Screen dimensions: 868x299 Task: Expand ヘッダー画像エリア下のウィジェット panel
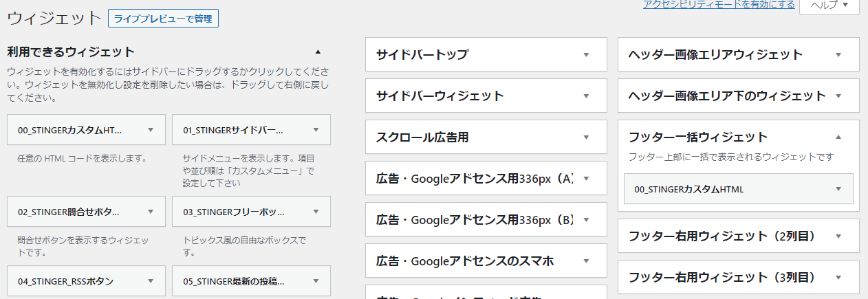coord(838,96)
